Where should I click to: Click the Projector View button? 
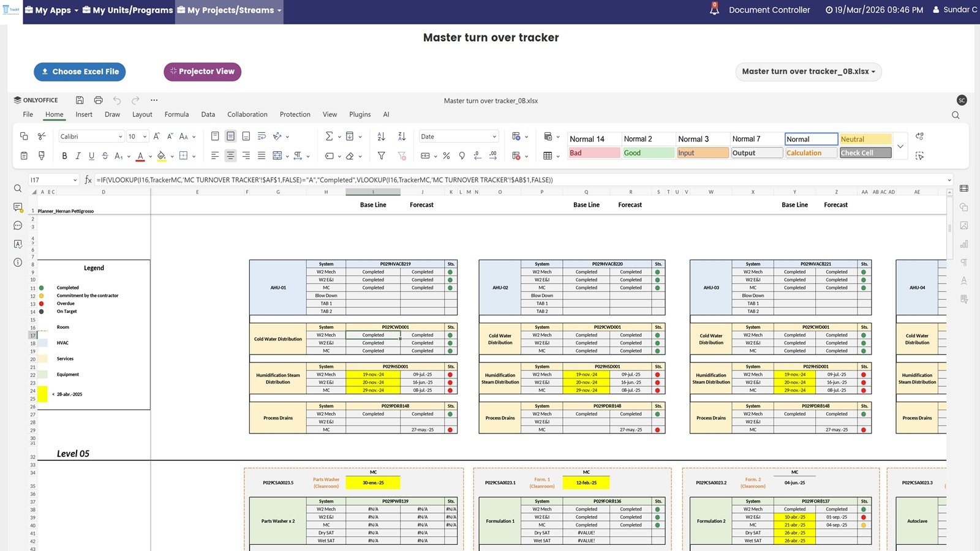point(202,72)
